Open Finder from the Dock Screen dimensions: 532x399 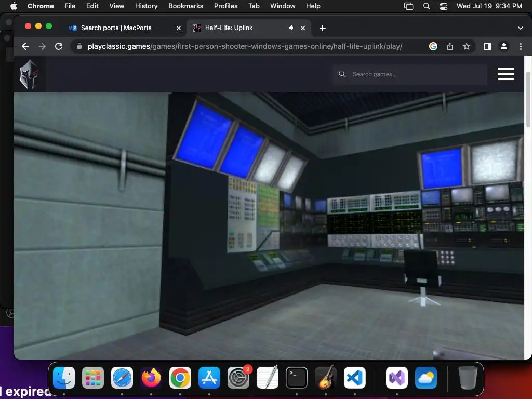click(x=64, y=378)
